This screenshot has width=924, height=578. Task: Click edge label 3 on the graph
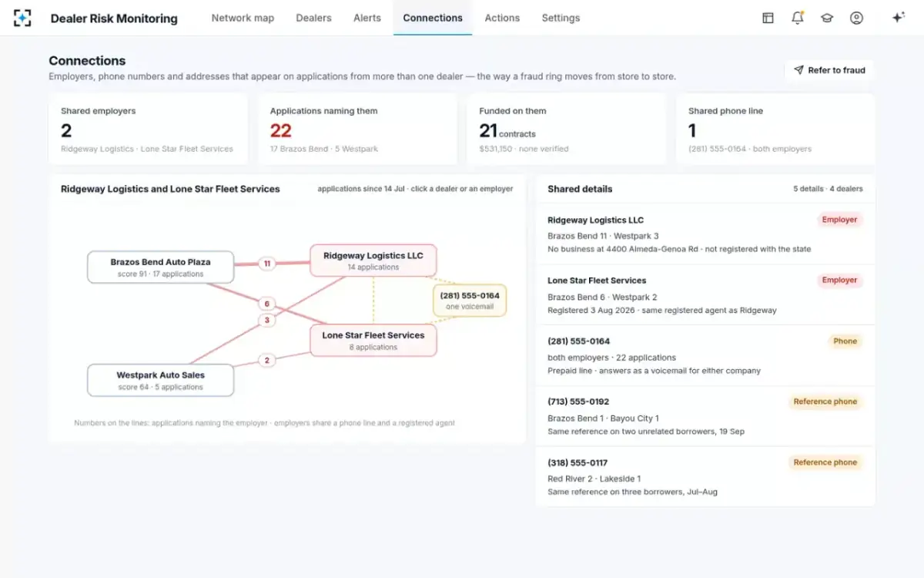[x=267, y=320]
